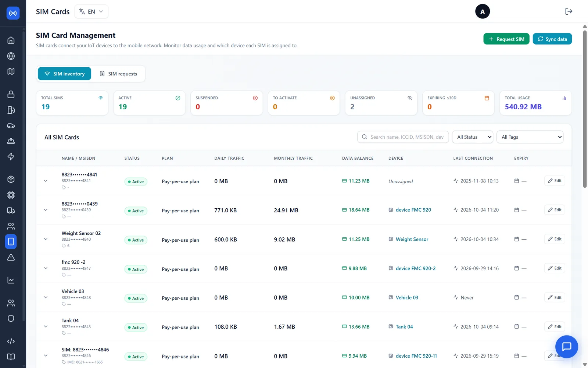This screenshot has width=588, height=368.
Task: Open the chat support bubble
Action: click(x=567, y=347)
